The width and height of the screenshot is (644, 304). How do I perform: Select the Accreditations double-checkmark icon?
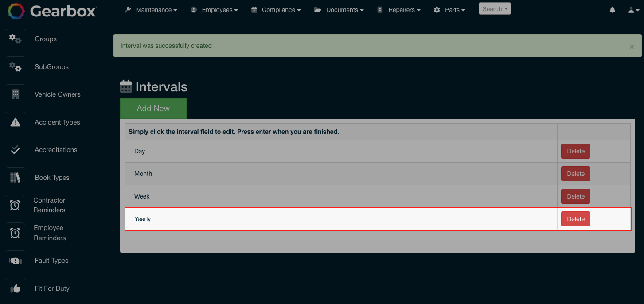pos(15,150)
